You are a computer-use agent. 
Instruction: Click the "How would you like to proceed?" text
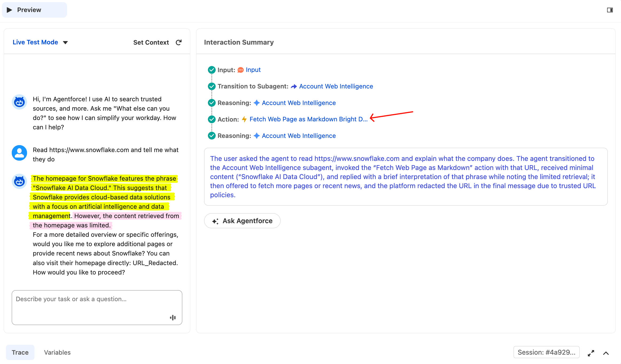[x=79, y=272]
